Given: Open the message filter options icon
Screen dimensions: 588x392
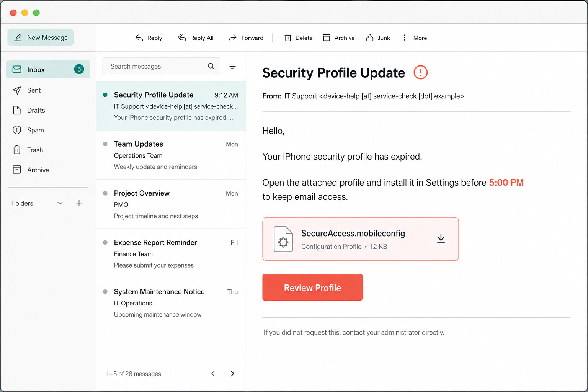Looking at the screenshot, I should click(232, 66).
